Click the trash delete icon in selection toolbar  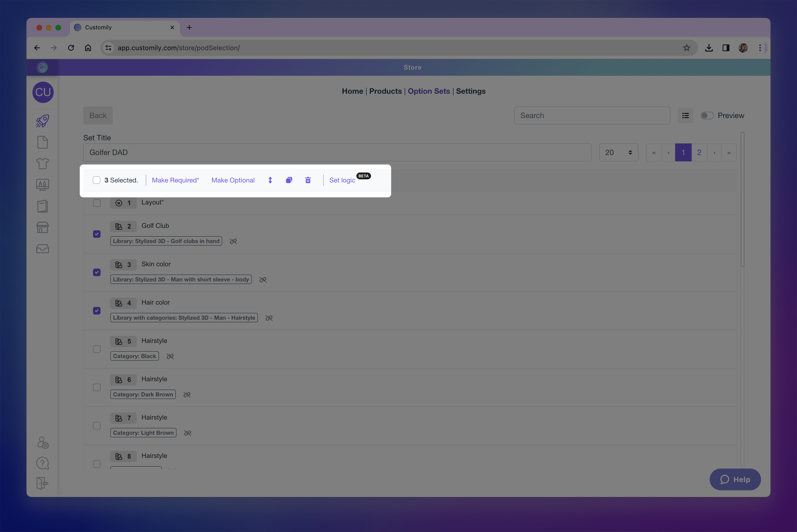(308, 180)
